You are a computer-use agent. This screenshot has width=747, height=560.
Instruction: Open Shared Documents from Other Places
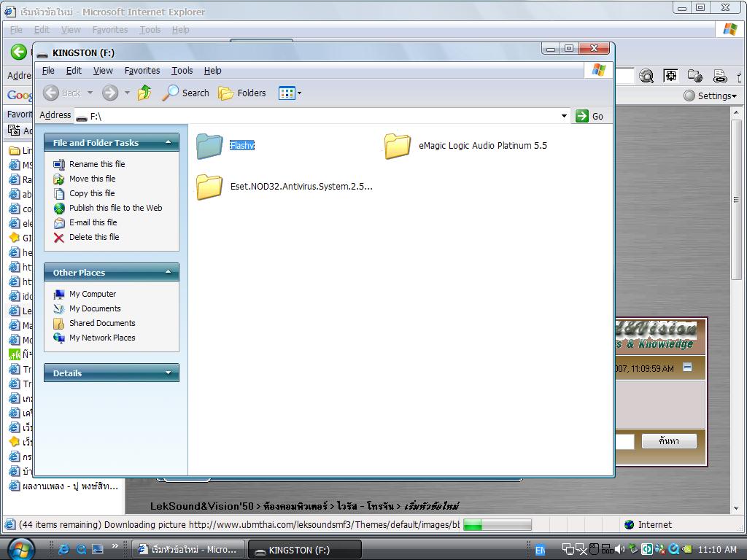tap(95, 323)
